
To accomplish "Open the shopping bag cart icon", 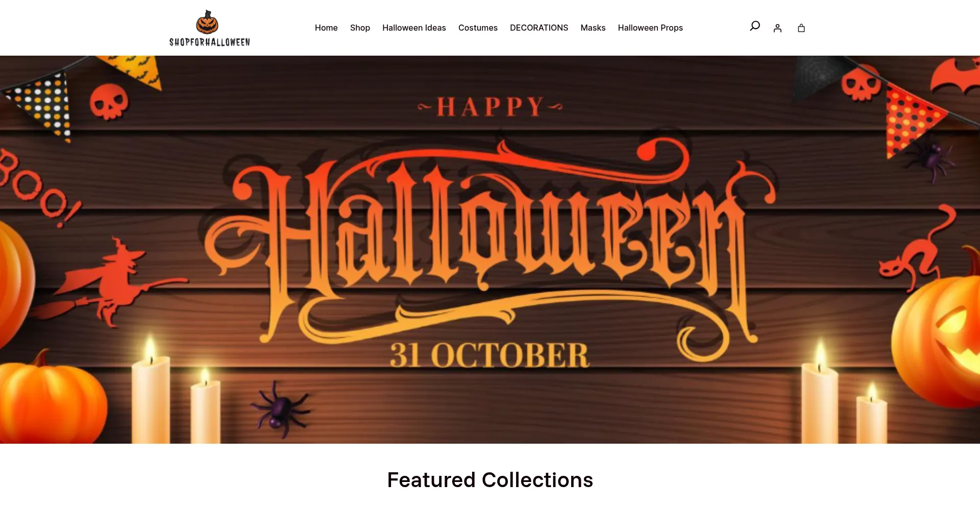I will click(801, 28).
